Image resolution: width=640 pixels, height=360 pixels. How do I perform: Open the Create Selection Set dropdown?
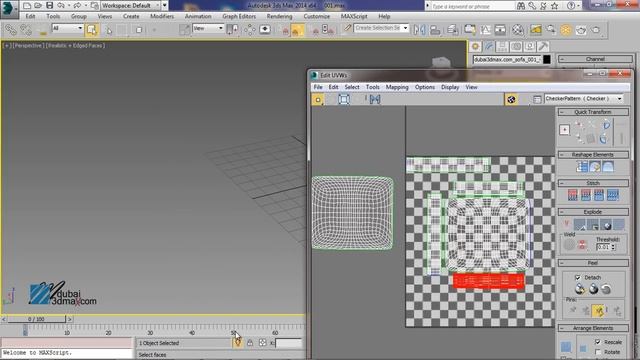[x=381, y=28]
